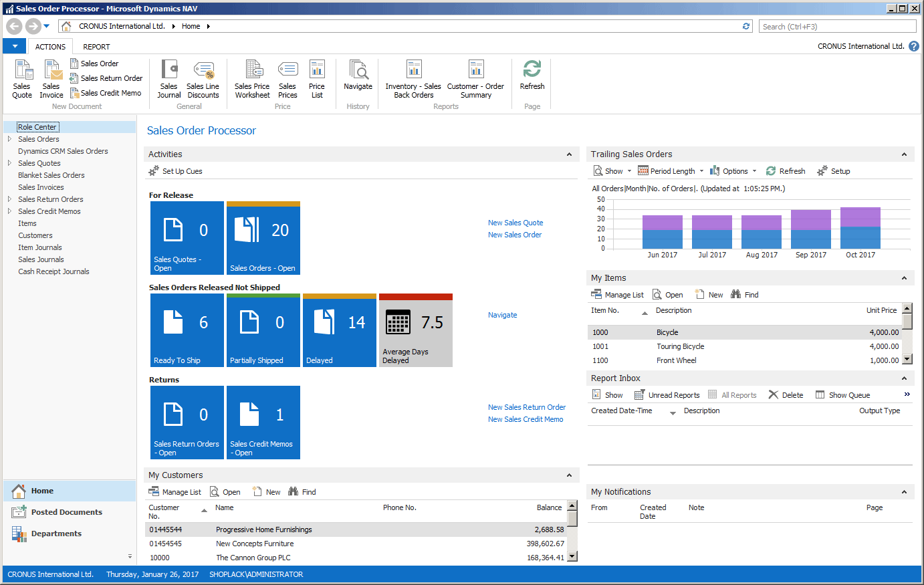
Task: Go back with the back arrow button
Action: [14, 26]
